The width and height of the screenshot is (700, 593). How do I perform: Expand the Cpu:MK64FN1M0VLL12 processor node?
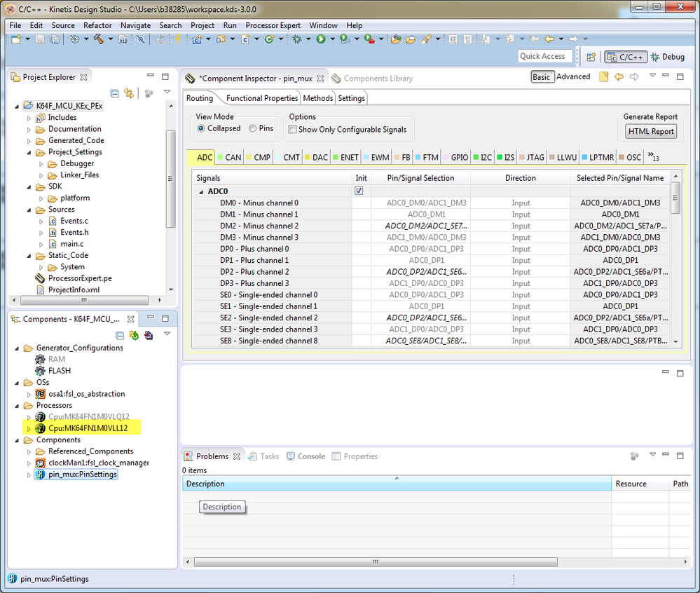[29, 428]
